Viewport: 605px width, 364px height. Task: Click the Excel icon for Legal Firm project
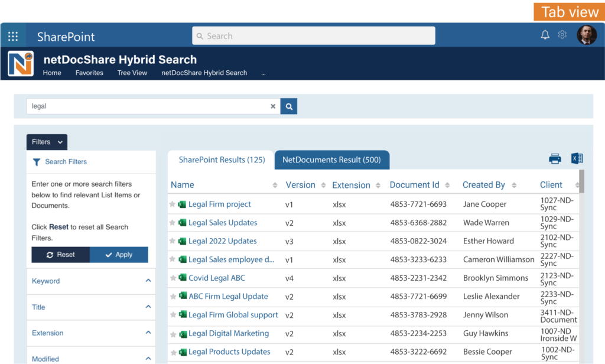pyautogui.click(x=182, y=204)
